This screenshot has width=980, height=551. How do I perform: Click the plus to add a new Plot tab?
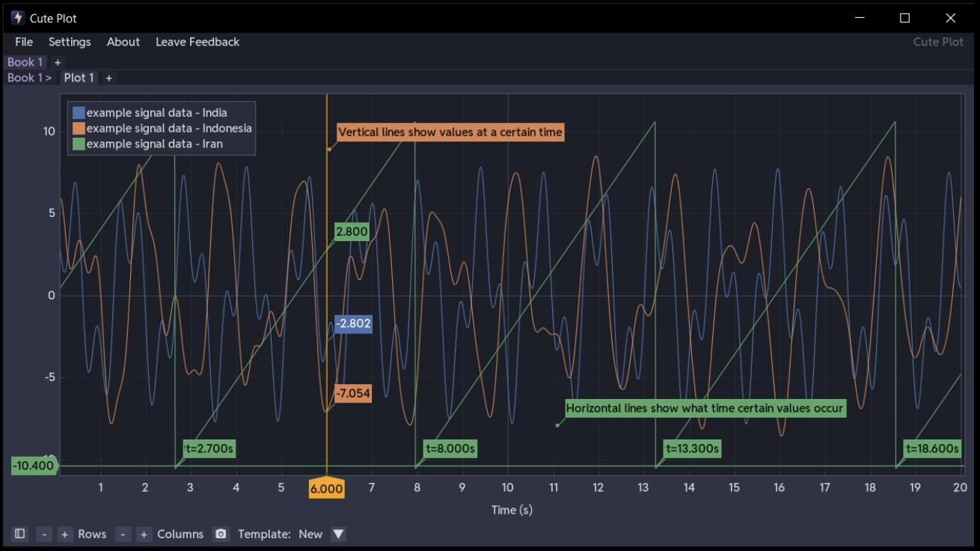108,77
